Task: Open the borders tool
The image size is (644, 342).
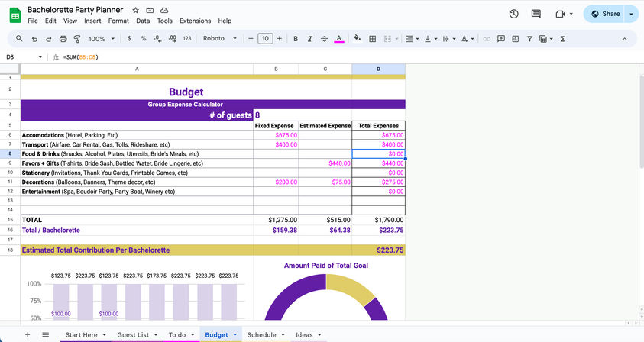Action: pyautogui.click(x=373, y=39)
